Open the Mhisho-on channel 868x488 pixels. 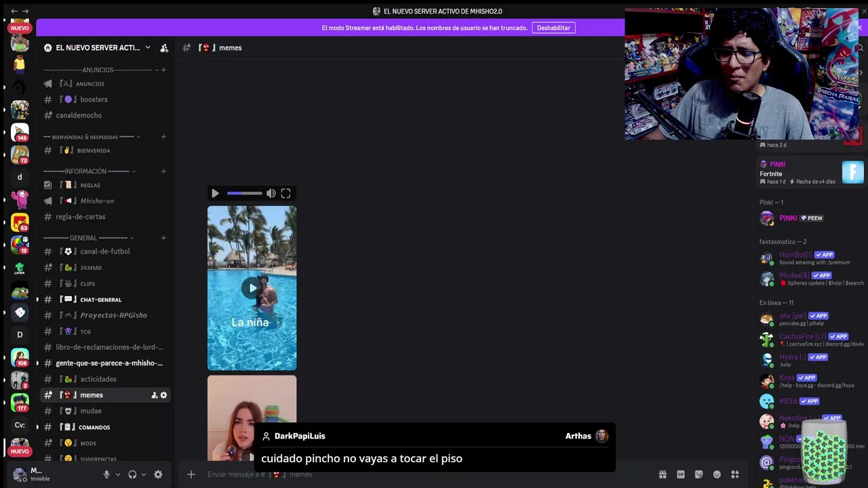104,201
